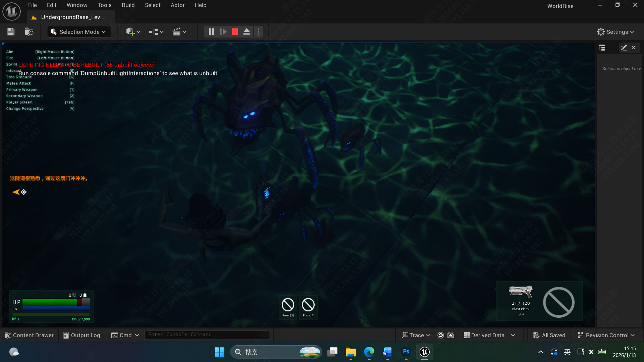Viewport: 644px width, 362px height.
Task: Stop the Play In Editor session
Action: click(x=234, y=32)
